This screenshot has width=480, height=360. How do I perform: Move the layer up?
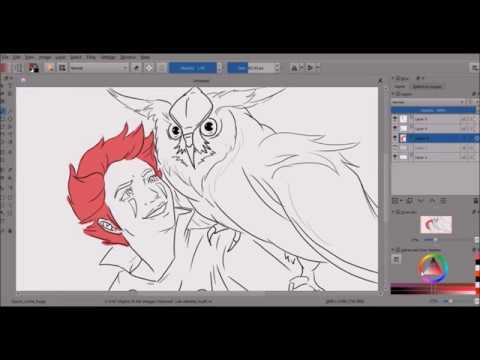(x=432, y=201)
